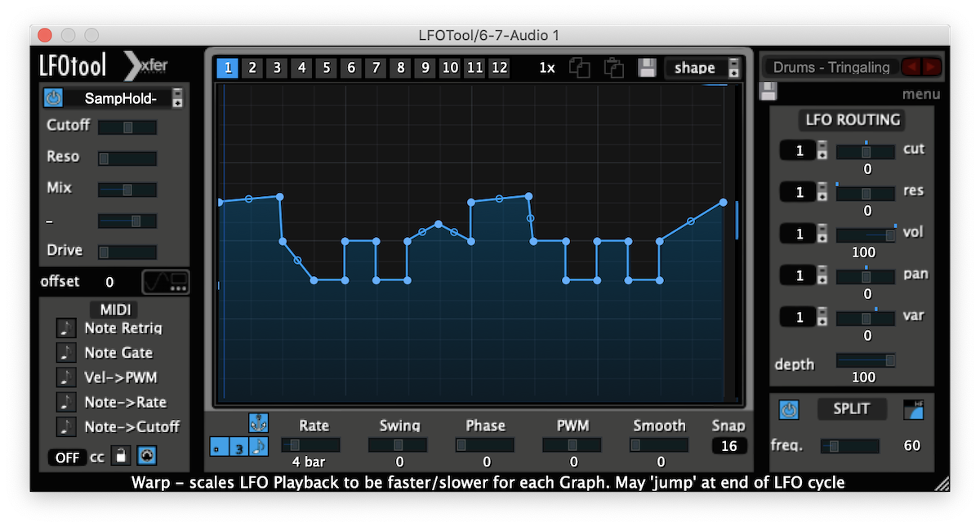The width and height of the screenshot is (980, 527).
Task: Select graph tab 1
Action: click(x=228, y=68)
